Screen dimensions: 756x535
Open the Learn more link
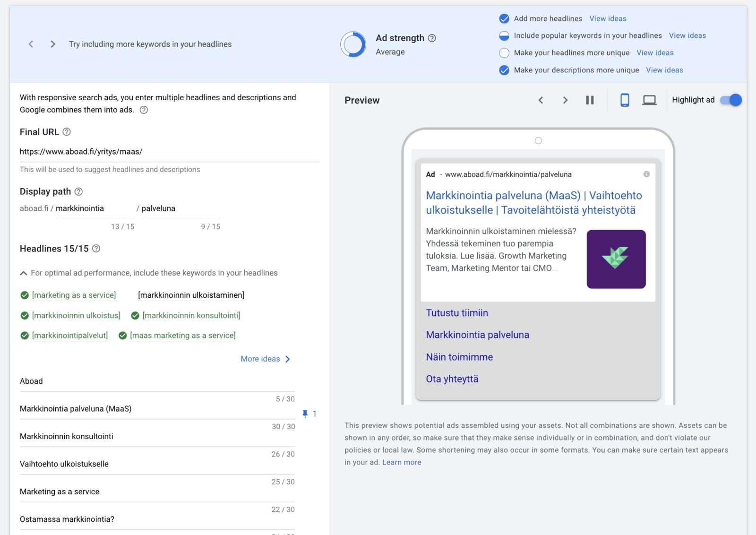[x=401, y=463]
